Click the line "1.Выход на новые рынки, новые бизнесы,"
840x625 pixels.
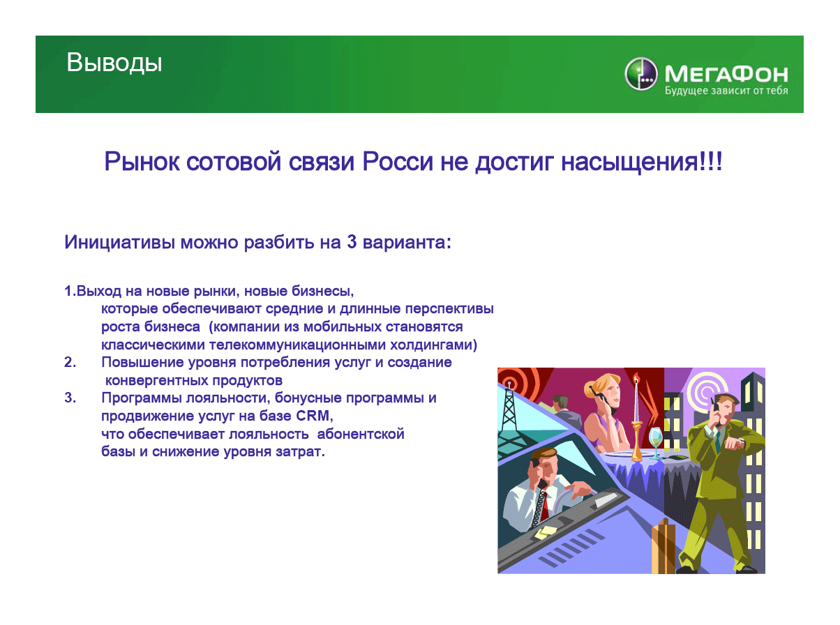click(x=209, y=291)
